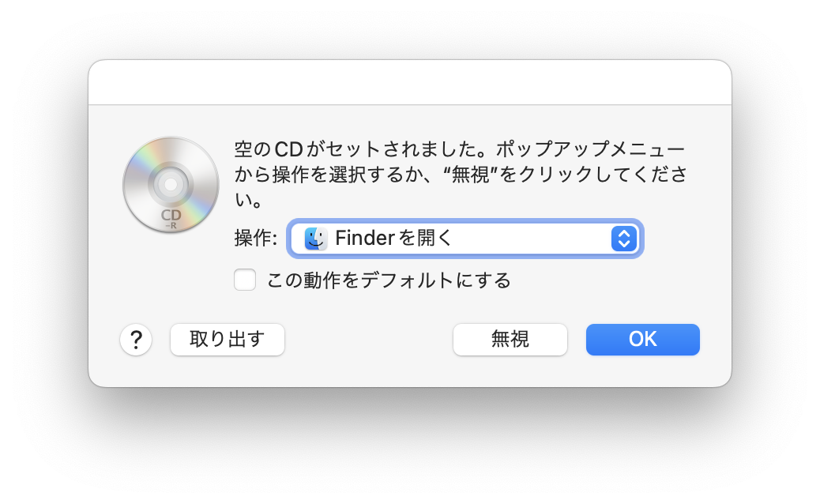Enable この動作をデフォルトにする checkbox
Image resolution: width=820 pixels, height=504 pixels.
point(245,280)
